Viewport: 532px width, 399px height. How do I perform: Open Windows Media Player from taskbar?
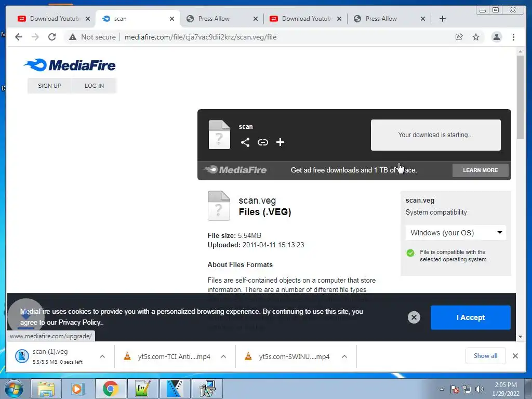tap(78, 389)
